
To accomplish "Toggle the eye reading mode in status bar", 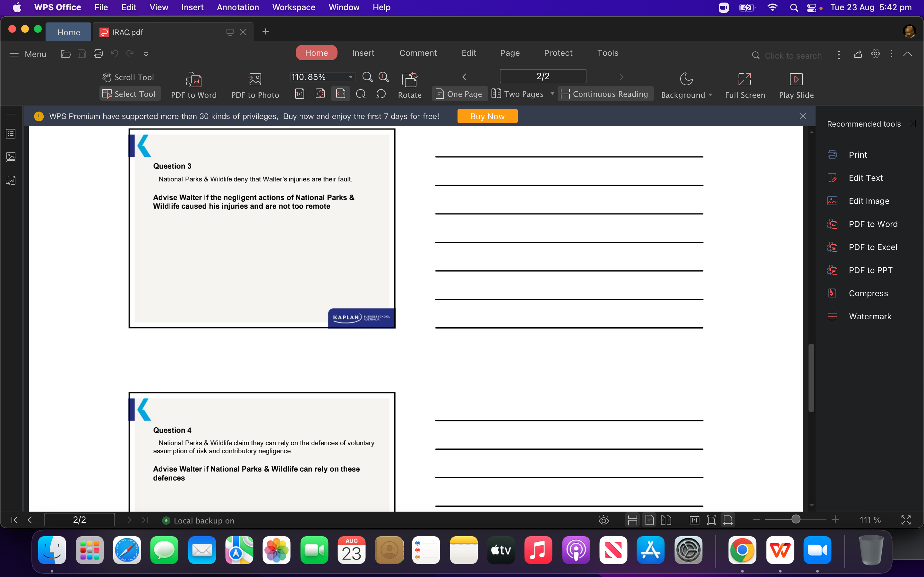I will [x=604, y=520].
